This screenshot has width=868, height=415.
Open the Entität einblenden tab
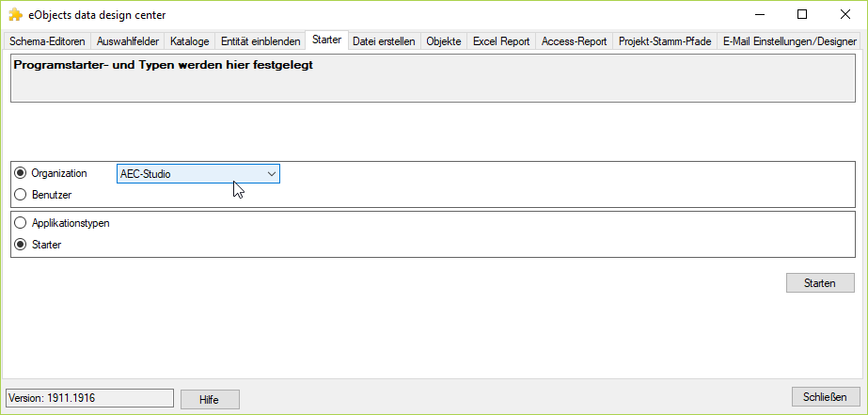[x=260, y=41]
